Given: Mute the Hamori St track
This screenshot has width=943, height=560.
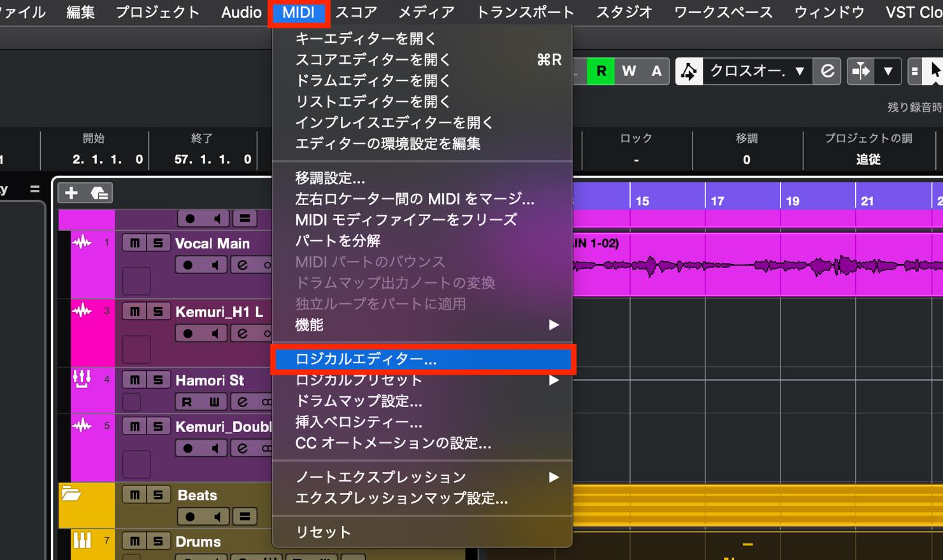Looking at the screenshot, I should tap(134, 380).
